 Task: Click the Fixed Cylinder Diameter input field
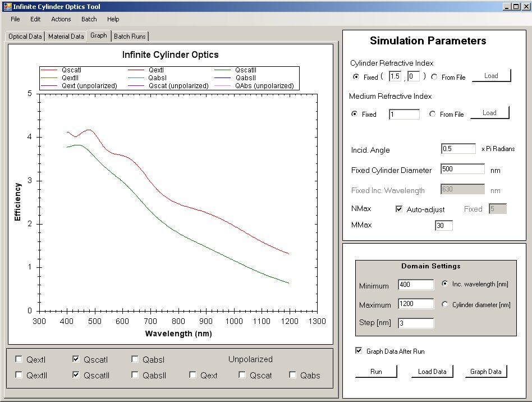[x=462, y=169]
